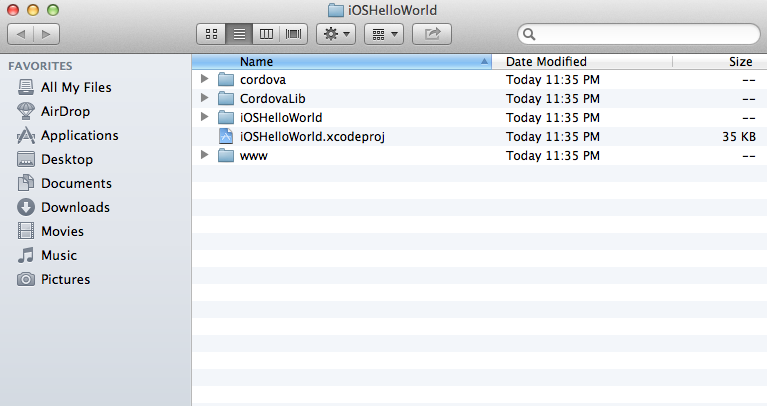This screenshot has height=406, width=767.
Task: Open AirDrop in the sidebar
Action: point(65,112)
